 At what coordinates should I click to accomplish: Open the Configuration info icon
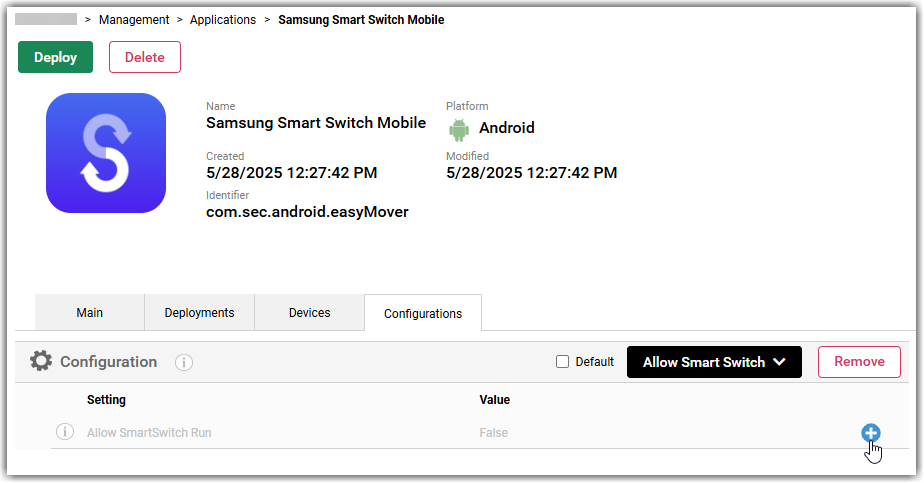[184, 362]
